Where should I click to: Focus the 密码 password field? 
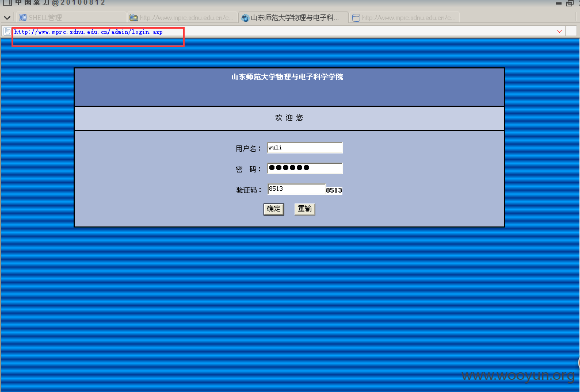(x=305, y=168)
